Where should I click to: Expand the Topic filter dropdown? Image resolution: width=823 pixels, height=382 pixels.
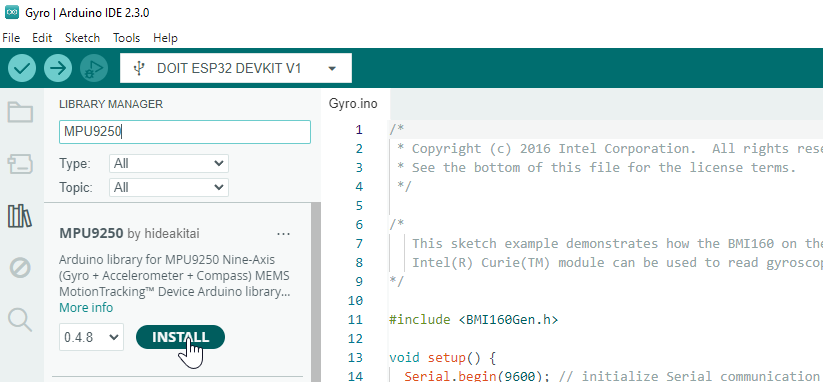click(x=169, y=187)
